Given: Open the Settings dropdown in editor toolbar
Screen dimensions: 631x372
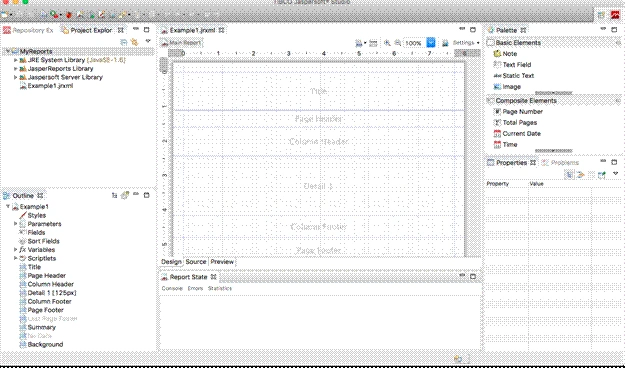Looking at the screenshot, I should coord(466,43).
